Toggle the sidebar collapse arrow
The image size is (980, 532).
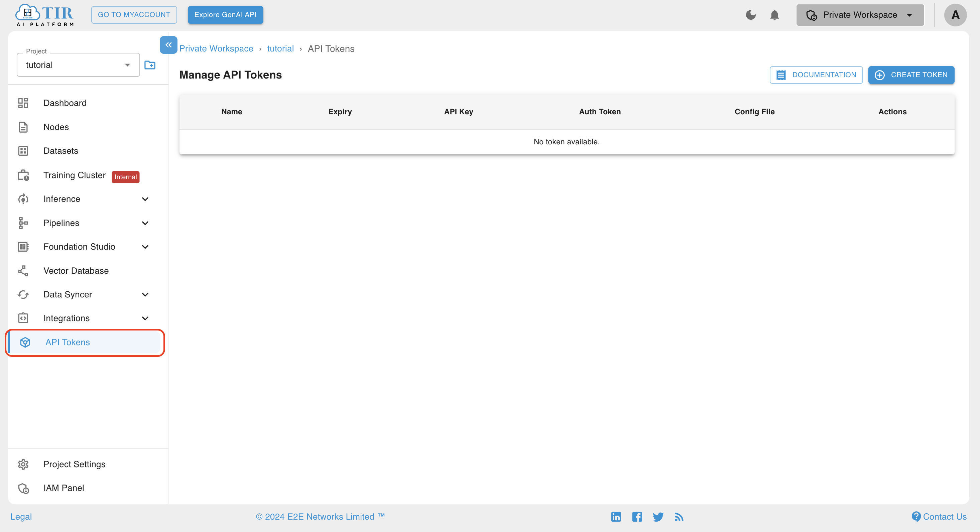point(168,44)
